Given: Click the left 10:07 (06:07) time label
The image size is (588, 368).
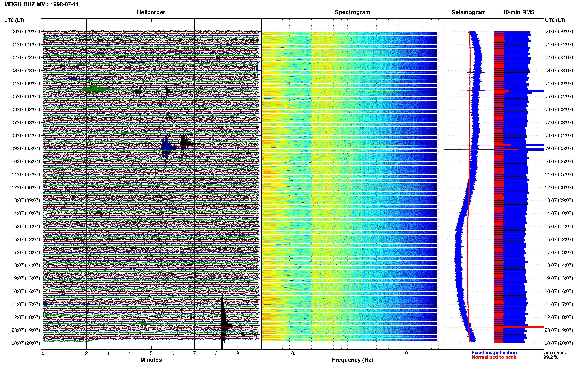Looking at the screenshot, I should pos(26,161).
